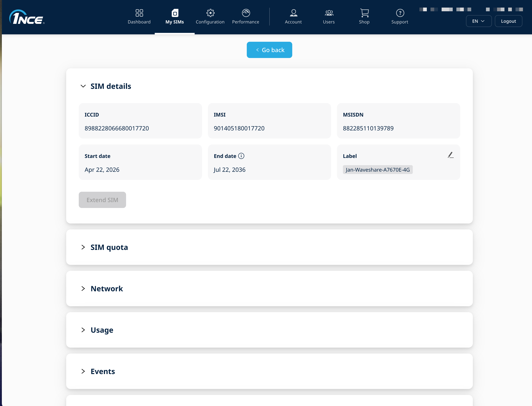532x406 pixels.
Task: Open the Performance menu label
Action: point(246,22)
